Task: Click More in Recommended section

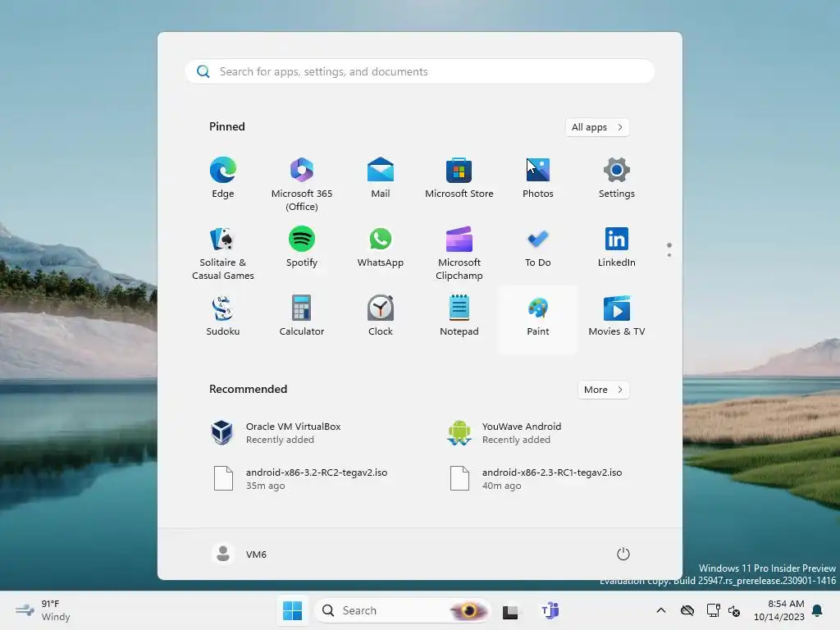Action: point(604,390)
